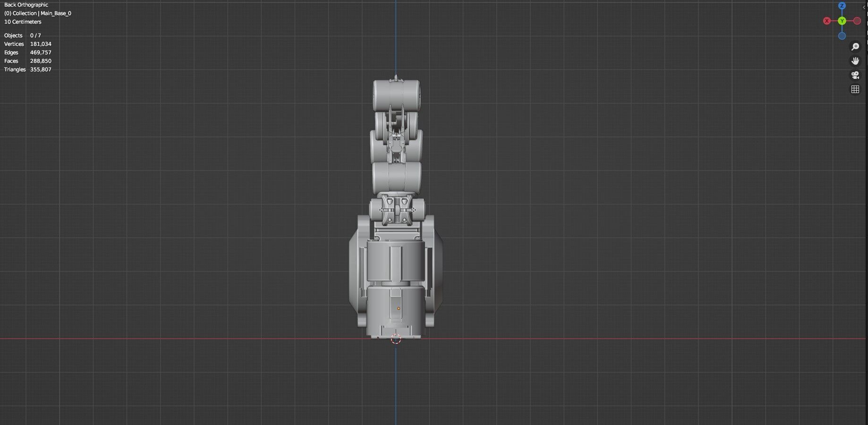Click the orange object origin dot on the model

pyautogui.click(x=399, y=308)
